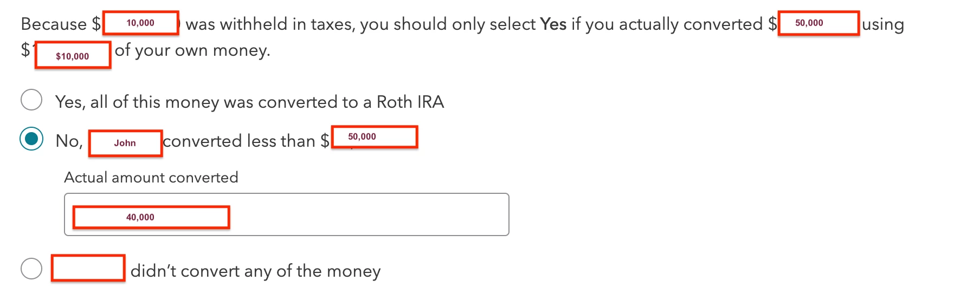Click the empty red box beside the last radio
The width and height of the screenshot is (980, 300).
pos(88,268)
